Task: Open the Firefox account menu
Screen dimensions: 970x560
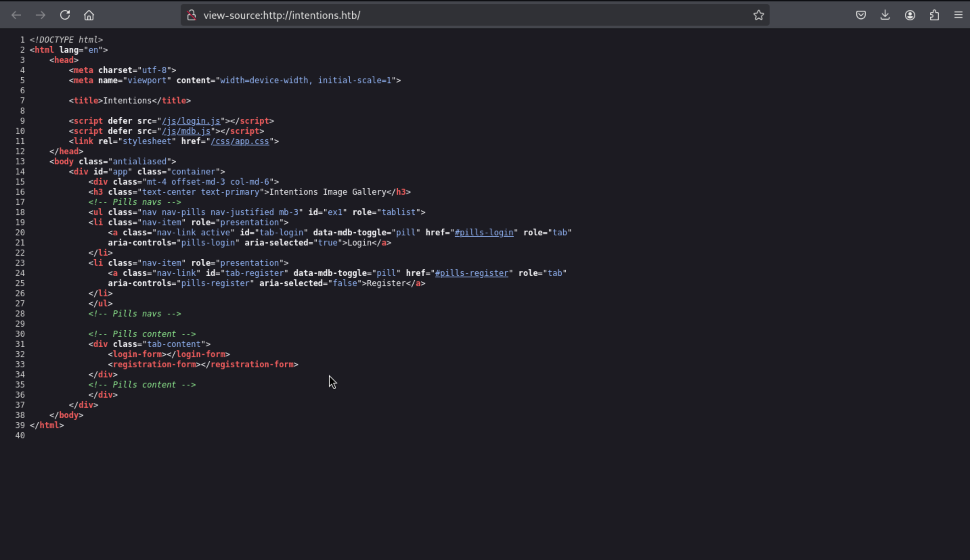Action: [909, 15]
